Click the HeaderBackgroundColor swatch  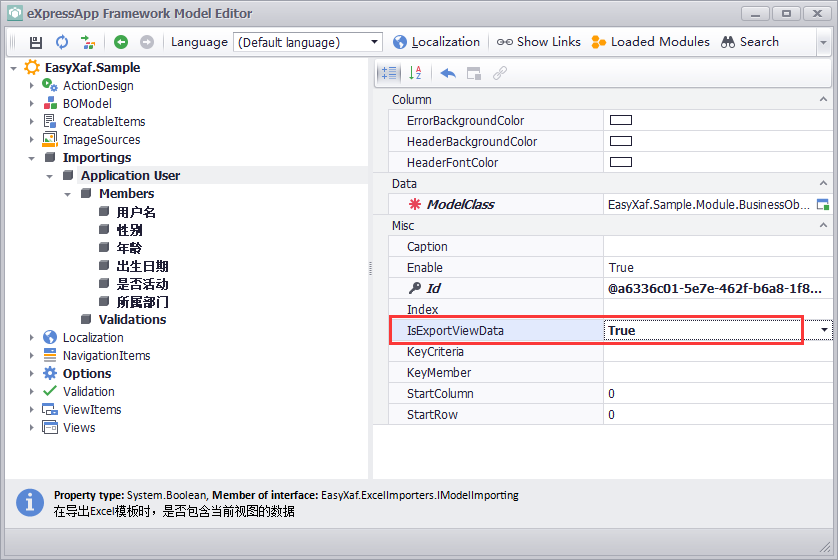point(621,141)
